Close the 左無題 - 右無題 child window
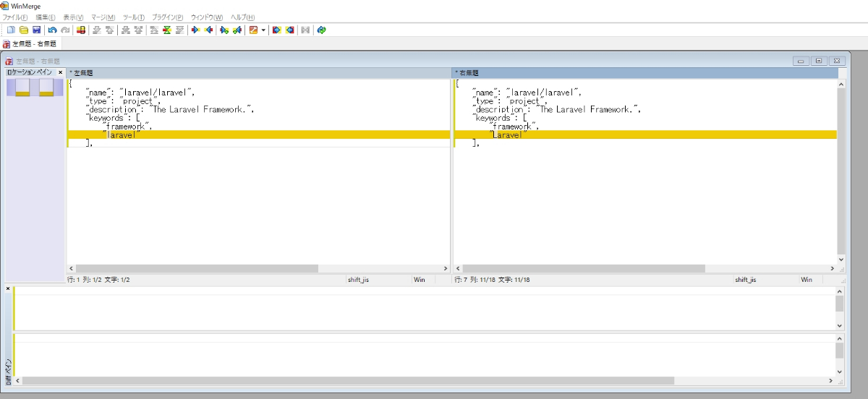The height and width of the screenshot is (399, 868). (837, 61)
